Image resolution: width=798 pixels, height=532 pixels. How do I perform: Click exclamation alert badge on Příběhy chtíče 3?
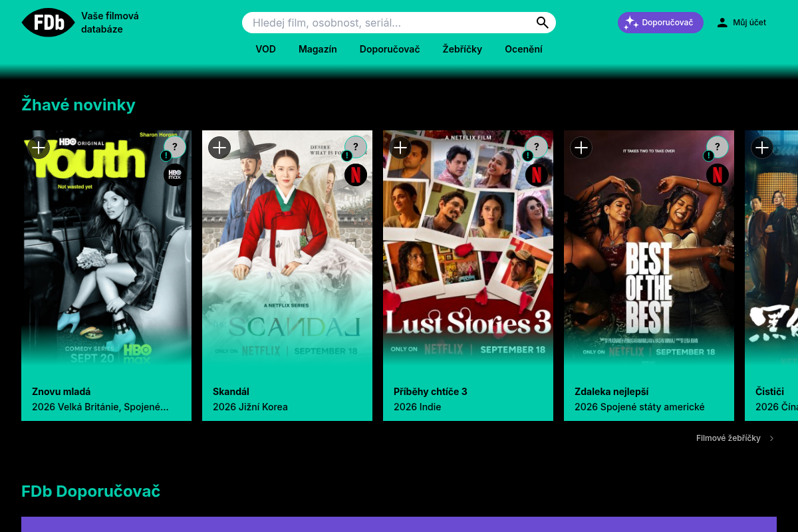point(527,156)
